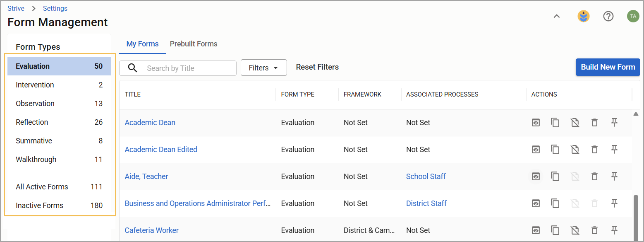Copy the Business and Operations Administrator form
The height and width of the screenshot is (242, 644).
point(555,203)
